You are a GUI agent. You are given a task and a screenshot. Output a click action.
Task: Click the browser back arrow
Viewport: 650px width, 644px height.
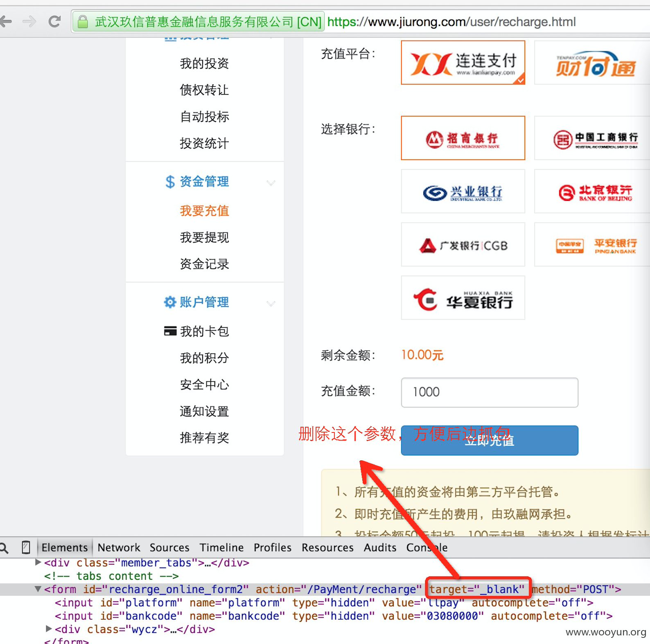click(6, 21)
